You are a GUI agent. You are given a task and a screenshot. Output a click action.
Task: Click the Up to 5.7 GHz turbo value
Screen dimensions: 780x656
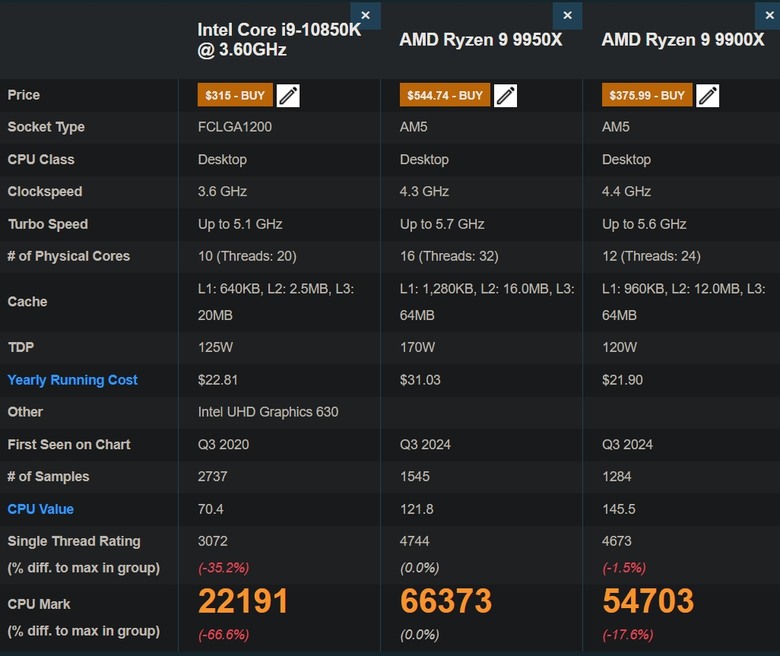coord(442,224)
